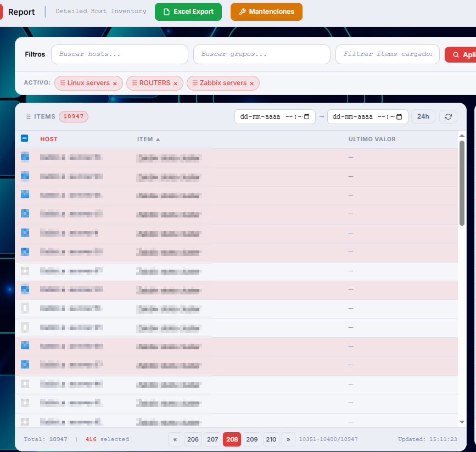Go to page 209
The image size is (476, 452).
[252, 439]
